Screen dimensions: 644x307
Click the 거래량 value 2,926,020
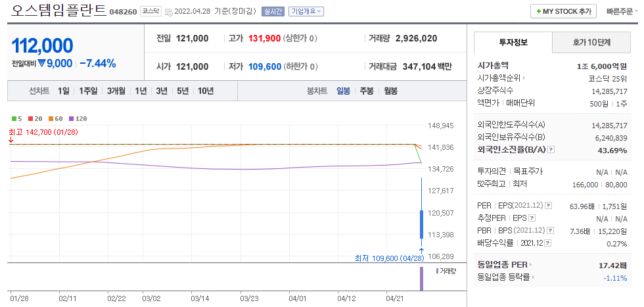click(417, 39)
